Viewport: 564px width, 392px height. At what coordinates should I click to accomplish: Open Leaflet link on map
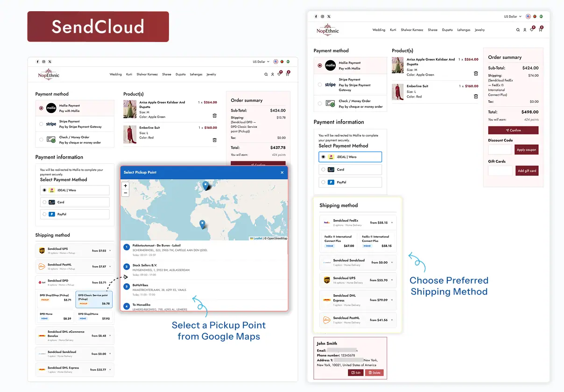click(x=257, y=238)
